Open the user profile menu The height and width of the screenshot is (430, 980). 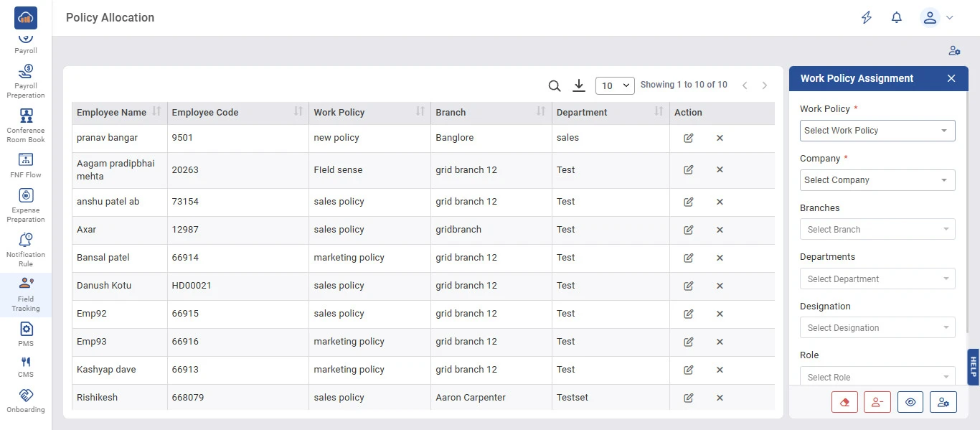[936, 18]
